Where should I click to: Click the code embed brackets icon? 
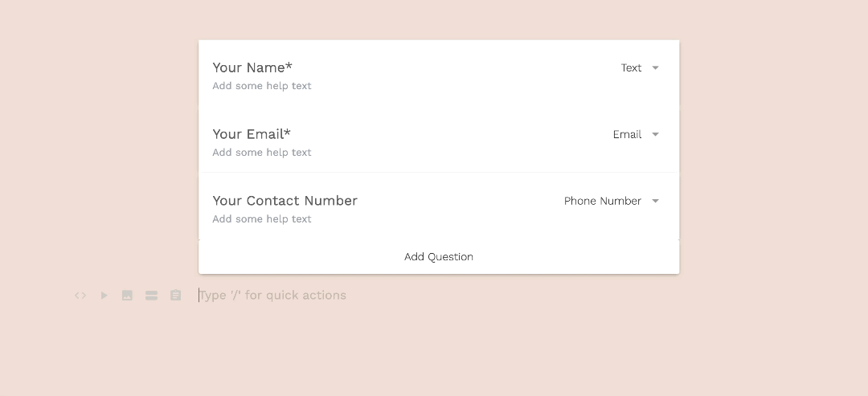(x=80, y=296)
